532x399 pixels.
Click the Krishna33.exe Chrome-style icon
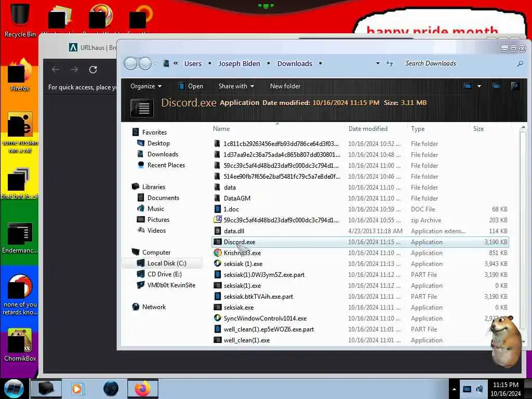(218, 253)
